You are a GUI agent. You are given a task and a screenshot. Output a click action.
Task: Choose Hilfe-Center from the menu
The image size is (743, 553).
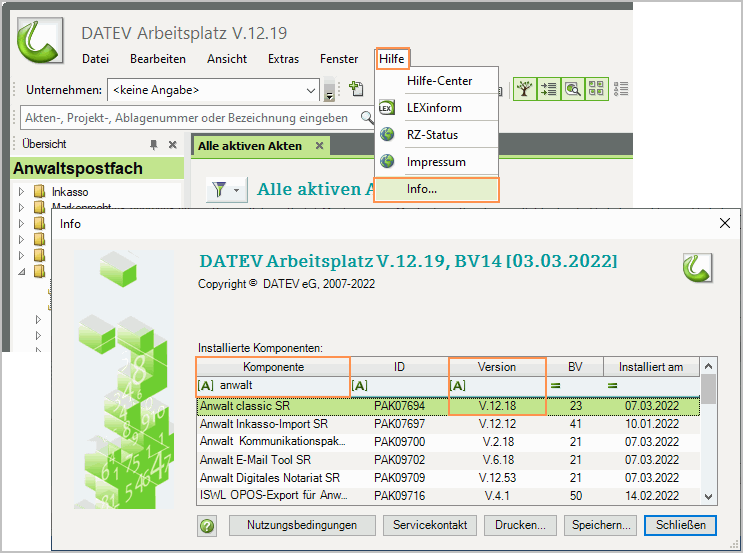coord(439,81)
